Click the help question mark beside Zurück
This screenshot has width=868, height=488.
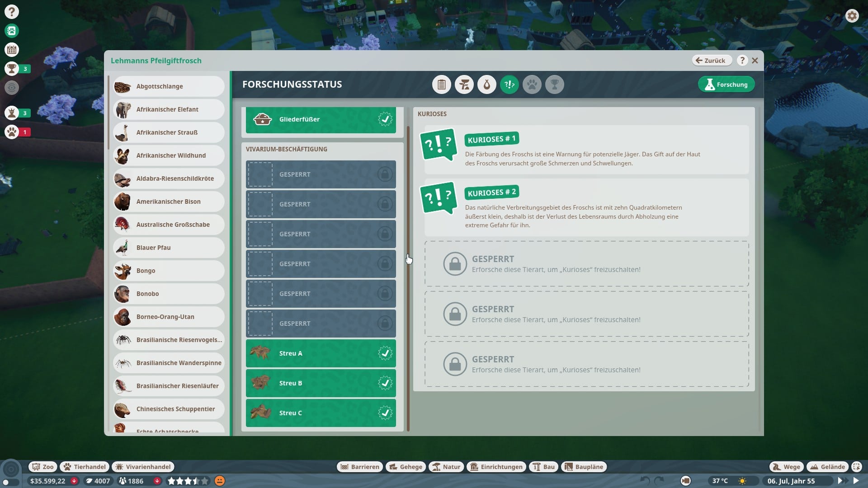(x=742, y=60)
